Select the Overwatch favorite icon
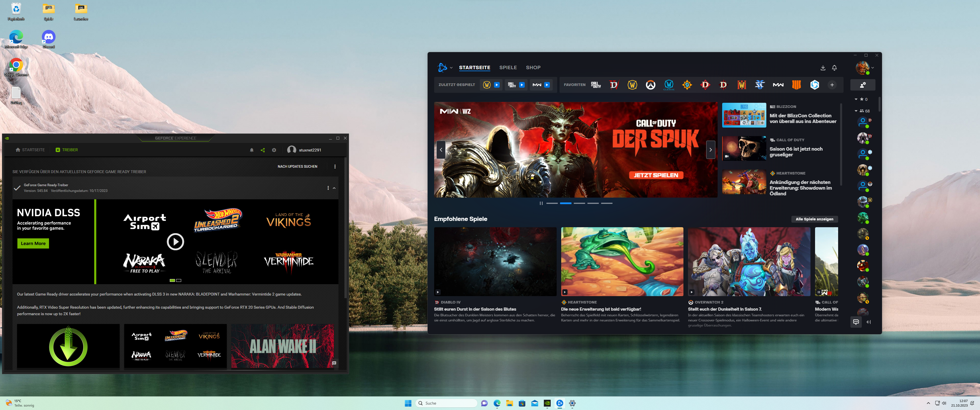This screenshot has height=410, width=980. [650, 85]
